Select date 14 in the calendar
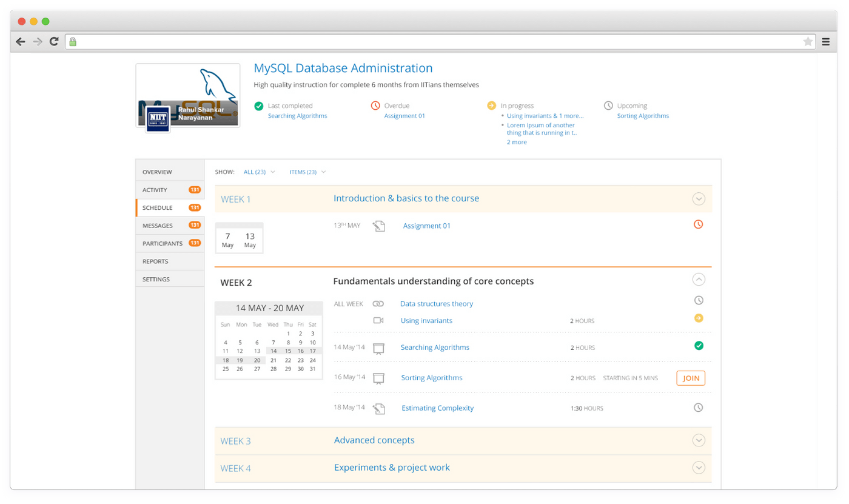The height and width of the screenshot is (504, 849). (x=273, y=351)
